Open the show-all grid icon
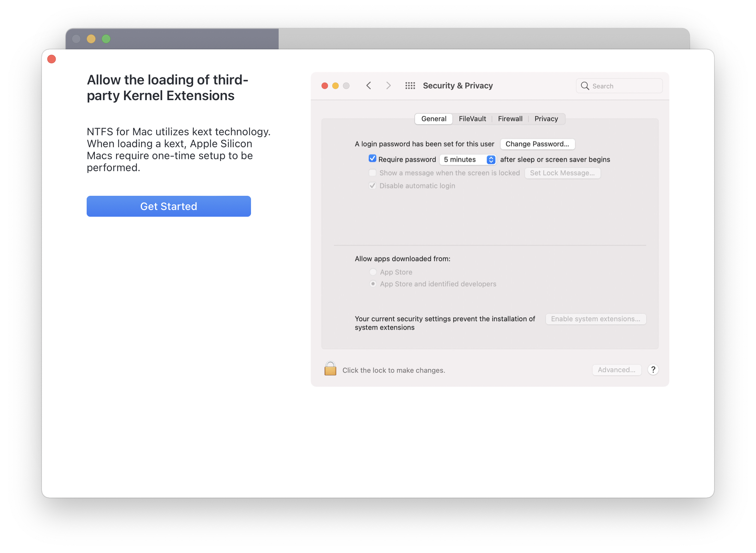 coord(410,86)
